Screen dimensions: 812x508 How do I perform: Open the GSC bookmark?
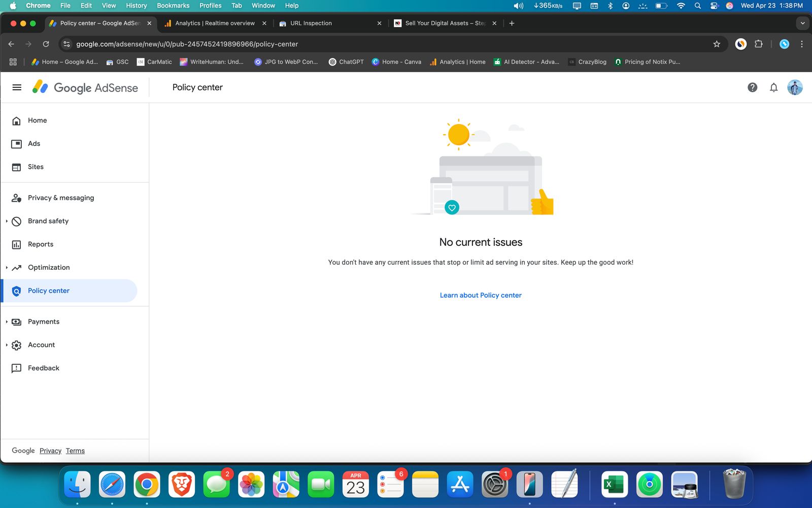point(117,62)
